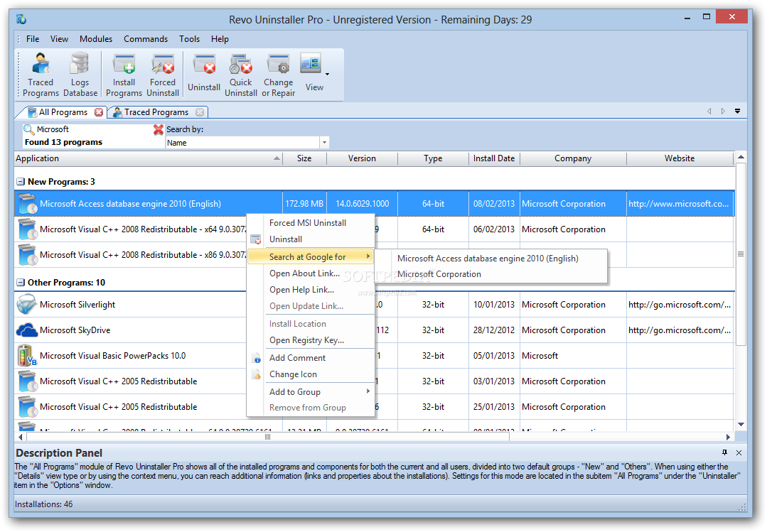Switch to the Traced Programs tab
The height and width of the screenshot is (532, 767).
click(x=156, y=112)
